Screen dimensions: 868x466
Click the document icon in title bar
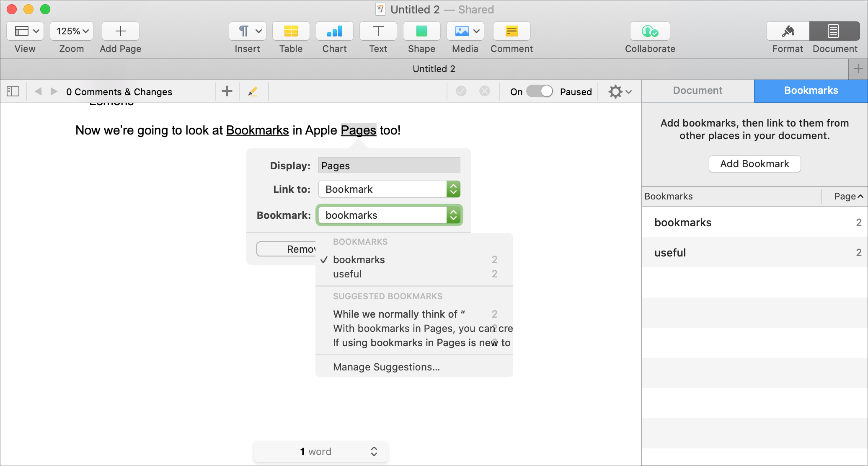tap(380, 9)
